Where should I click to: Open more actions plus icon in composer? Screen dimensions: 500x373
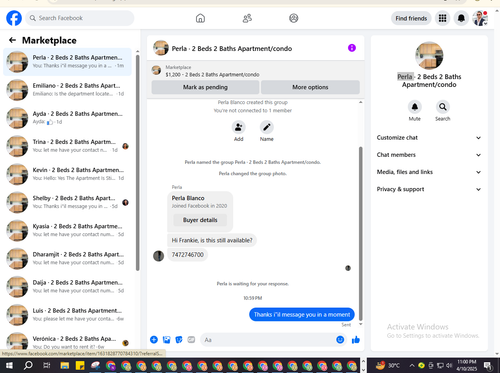(154, 340)
